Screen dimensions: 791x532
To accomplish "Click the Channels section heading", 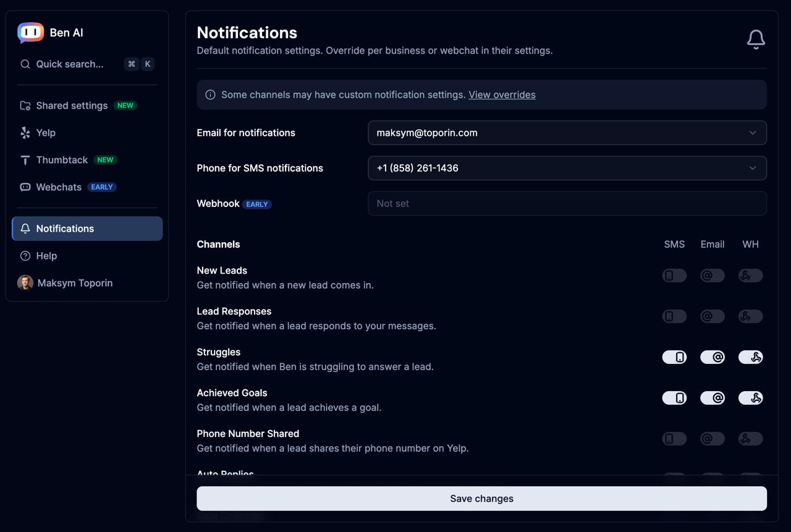I will (x=218, y=244).
